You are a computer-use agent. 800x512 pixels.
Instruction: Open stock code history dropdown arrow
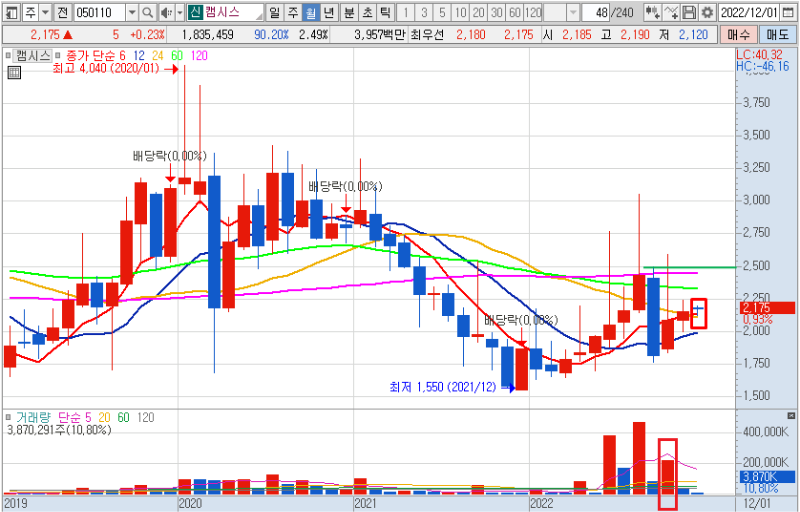pyautogui.click(x=132, y=12)
